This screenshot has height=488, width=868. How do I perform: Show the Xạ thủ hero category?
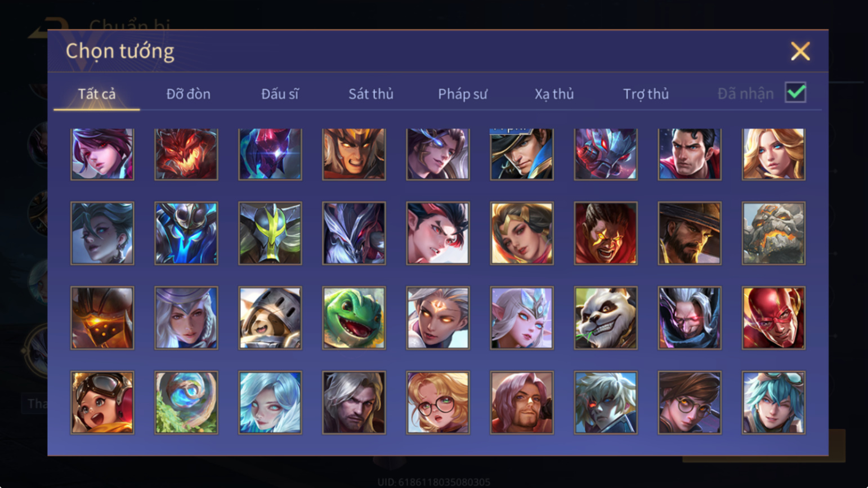[554, 94]
